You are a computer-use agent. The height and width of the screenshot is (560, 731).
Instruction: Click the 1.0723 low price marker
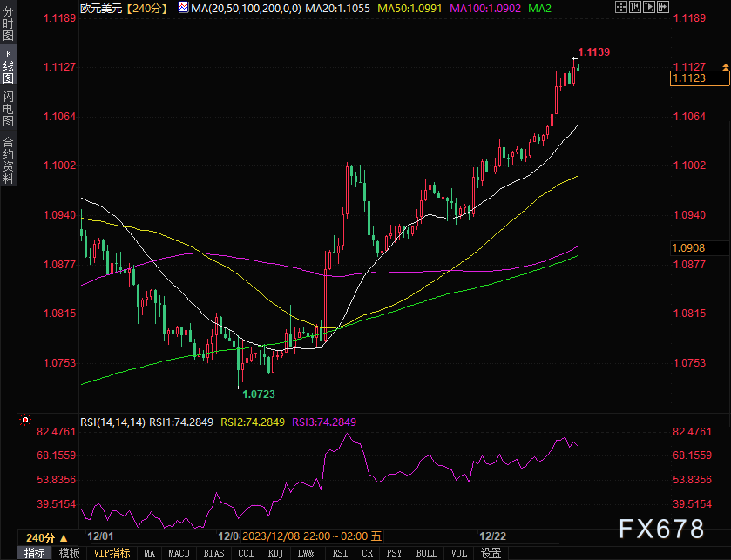click(257, 395)
